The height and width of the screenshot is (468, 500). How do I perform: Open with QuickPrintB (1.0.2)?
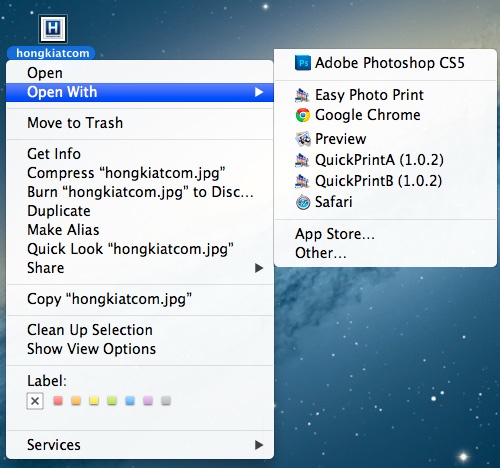[385, 181]
